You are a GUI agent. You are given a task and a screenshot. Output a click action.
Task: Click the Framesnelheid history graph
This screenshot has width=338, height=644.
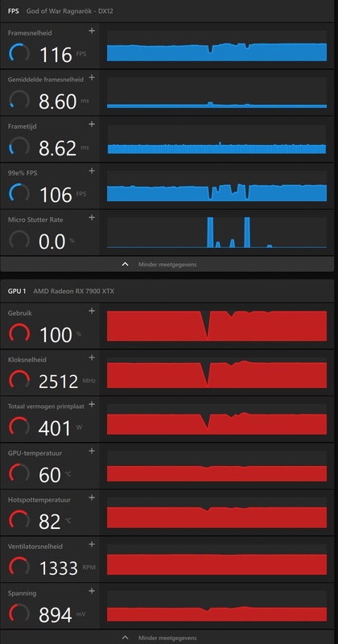click(x=216, y=46)
